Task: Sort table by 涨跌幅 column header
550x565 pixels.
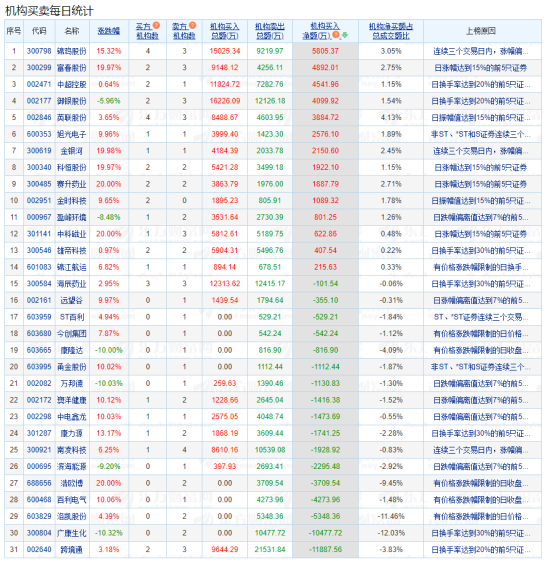Action: click(x=108, y=31)
